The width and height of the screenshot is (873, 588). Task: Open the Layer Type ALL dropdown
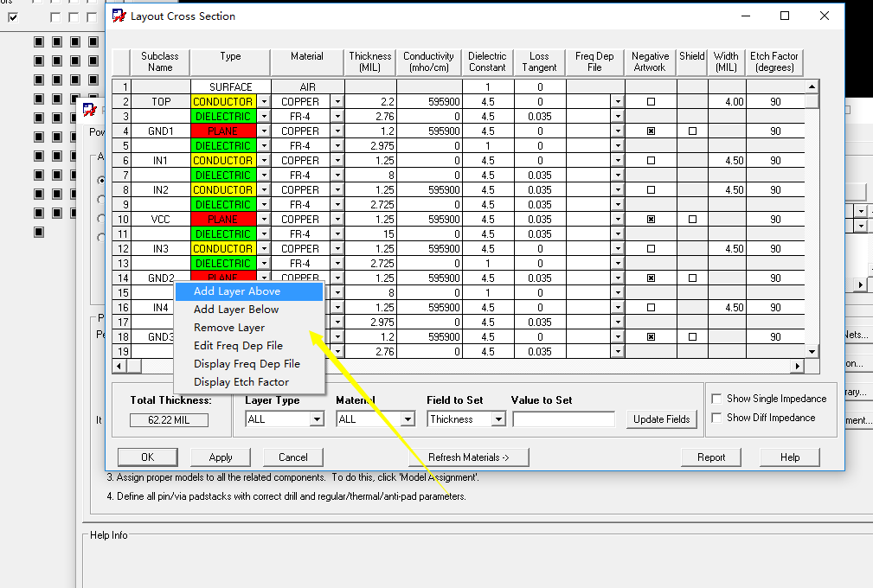[x=316, y=419]
